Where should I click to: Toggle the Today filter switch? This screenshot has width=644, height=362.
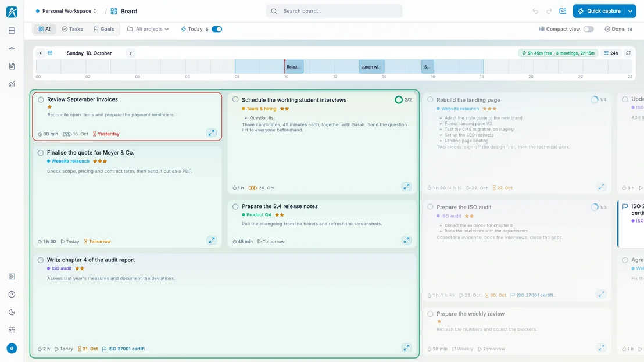(217, 29)
